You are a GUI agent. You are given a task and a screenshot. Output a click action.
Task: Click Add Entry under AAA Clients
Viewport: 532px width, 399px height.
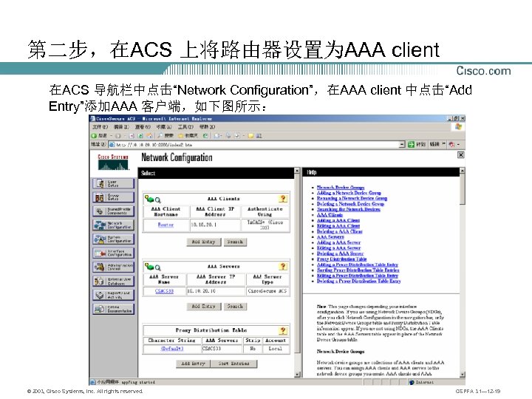point(204,242)
